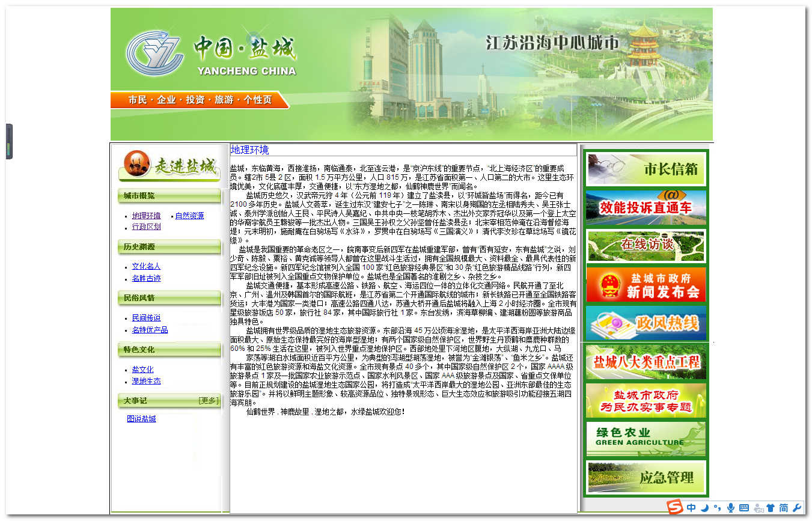812x521 pixels.
Task: Open the 文化名人 link
Action: point(147,267)
